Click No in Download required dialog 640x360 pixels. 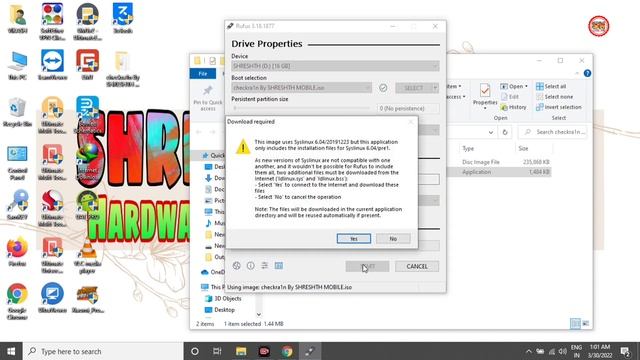point(393,238)
